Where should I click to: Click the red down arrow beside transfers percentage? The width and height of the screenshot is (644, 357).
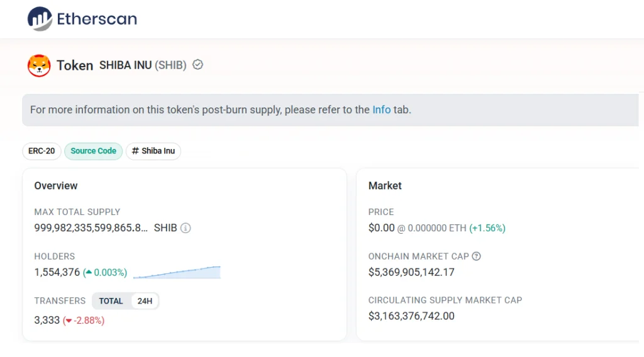click(69, 321)
